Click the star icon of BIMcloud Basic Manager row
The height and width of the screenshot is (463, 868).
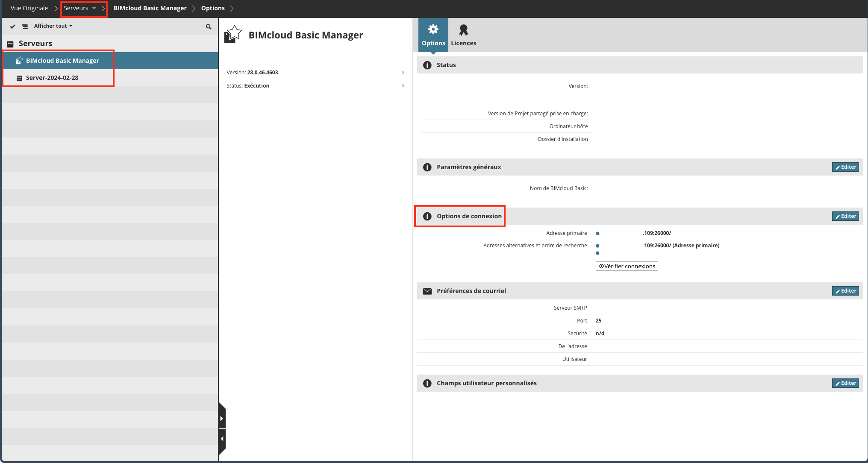coord(19,61)
